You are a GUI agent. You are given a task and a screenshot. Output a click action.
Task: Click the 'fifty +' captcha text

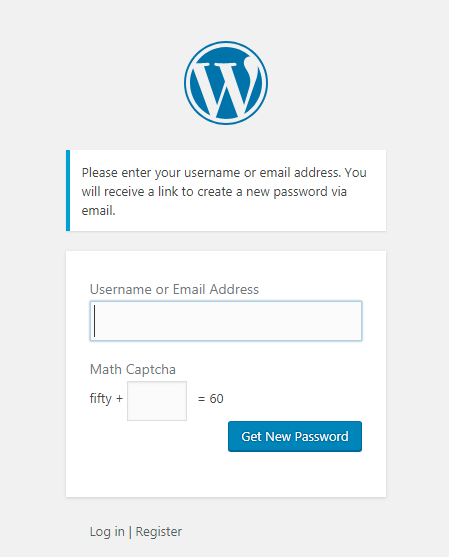click(106, 399)
